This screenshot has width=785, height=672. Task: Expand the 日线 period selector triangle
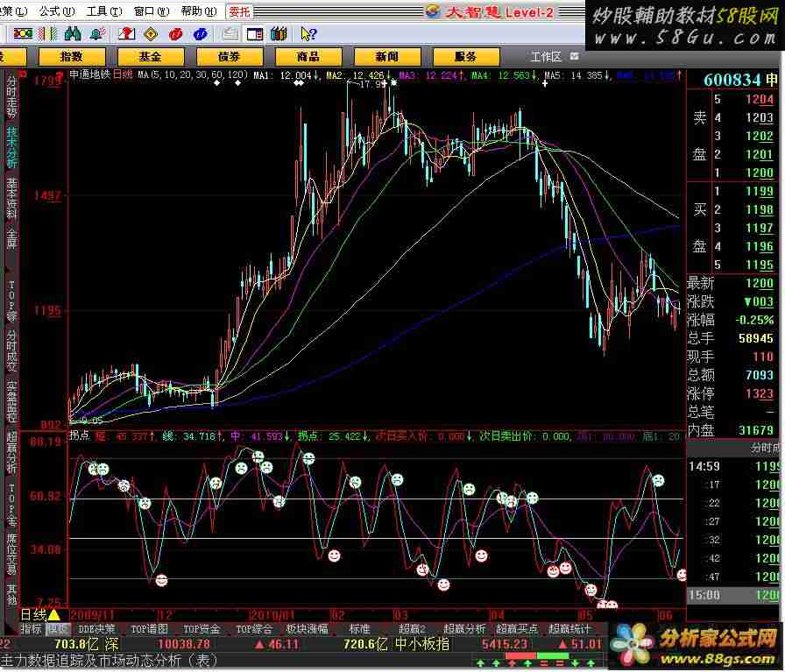[x=53, y=615]
